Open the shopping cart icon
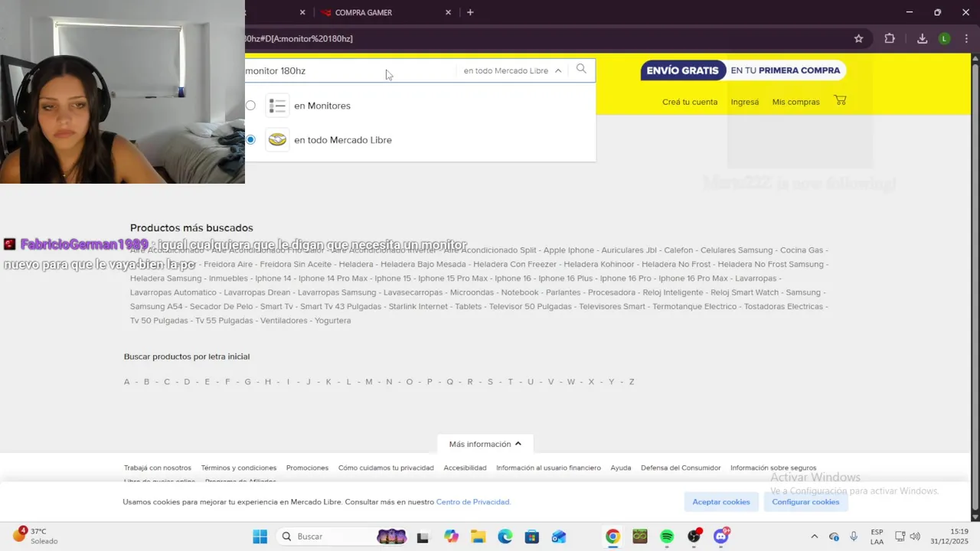Screen dimensions: 980x551 tap(840, 100)
